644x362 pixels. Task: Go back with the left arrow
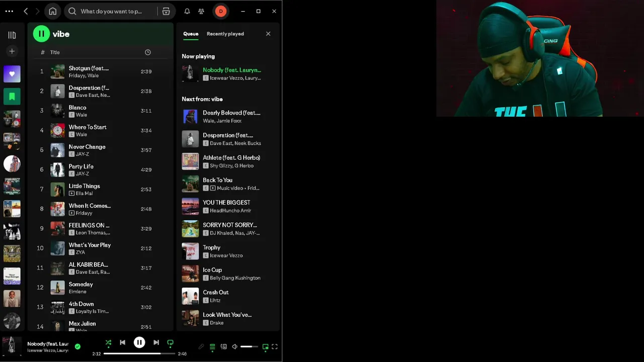click(x=25, y=11)
